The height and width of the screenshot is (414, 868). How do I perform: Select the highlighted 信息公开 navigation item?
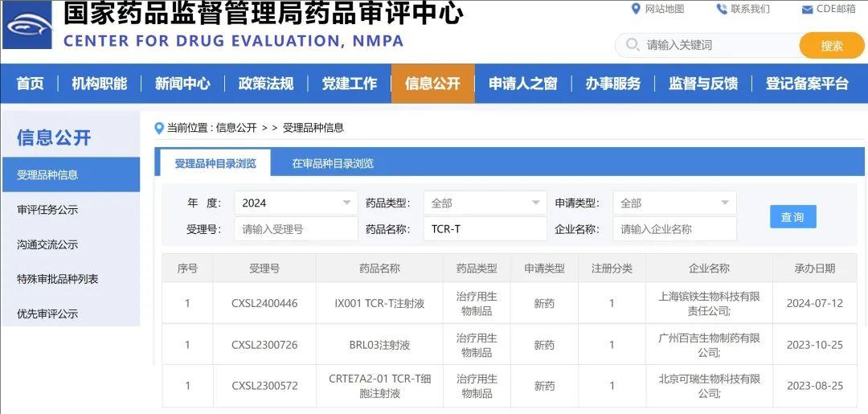click(433, 84)
